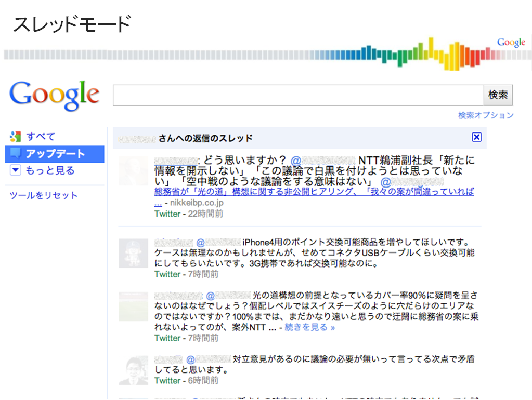Select the multicolor grid icon beside すべて
Image resolution: width=532 pixels, height=400 pixels.
[x=16, y=136]
